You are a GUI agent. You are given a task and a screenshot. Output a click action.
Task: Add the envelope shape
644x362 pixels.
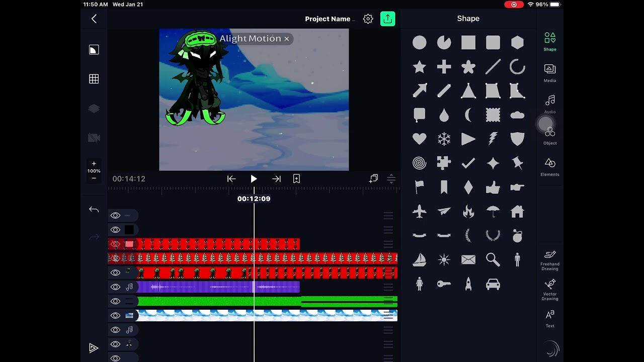pos(468,259)
